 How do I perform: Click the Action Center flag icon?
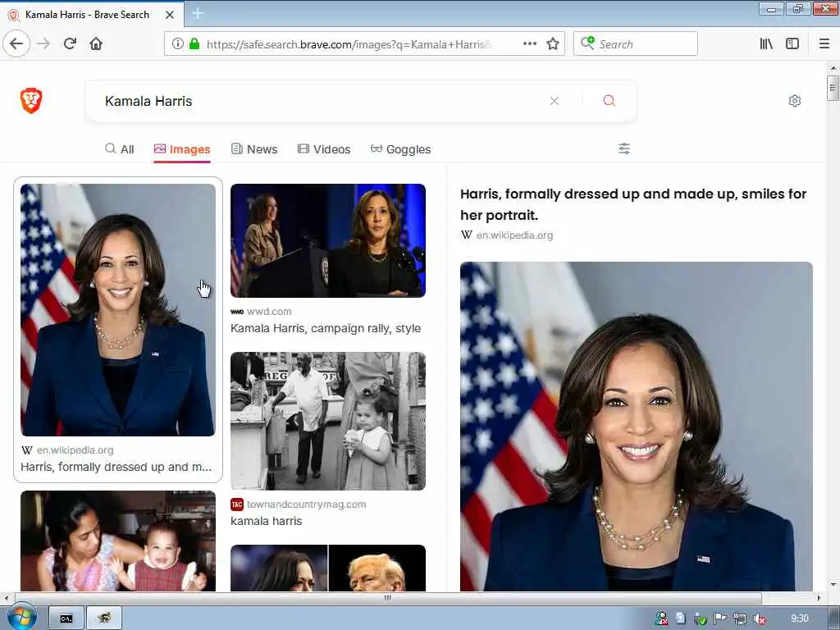[x=720, y=619]
